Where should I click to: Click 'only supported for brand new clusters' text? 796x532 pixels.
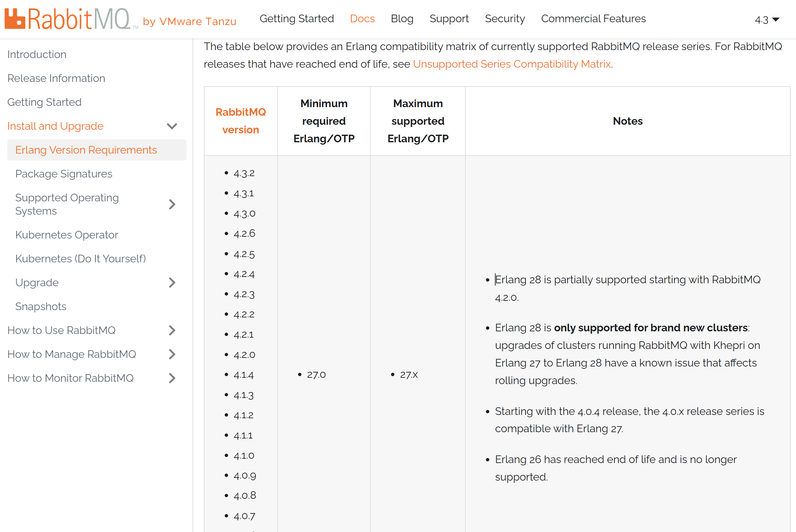pos(651,327)
